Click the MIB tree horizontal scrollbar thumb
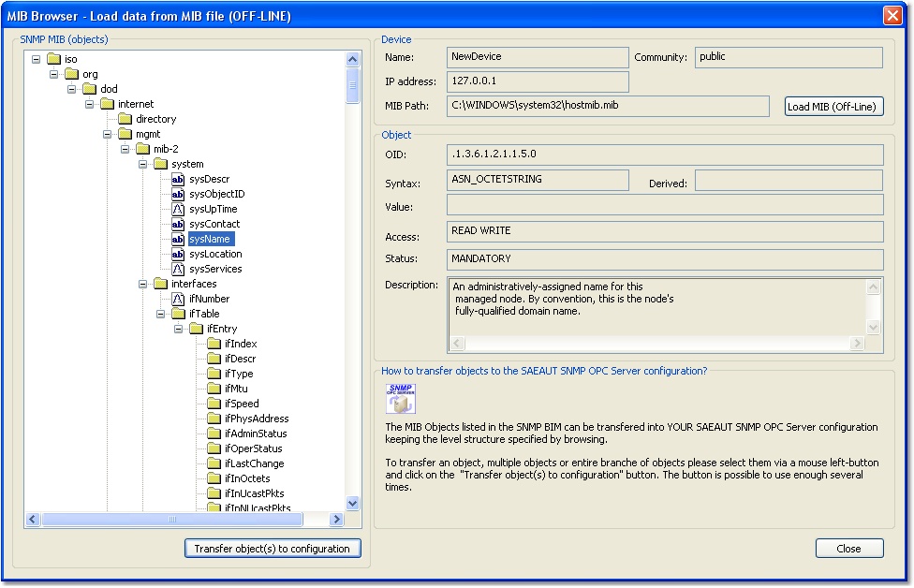914x588 pixels. tap(172, 519)
